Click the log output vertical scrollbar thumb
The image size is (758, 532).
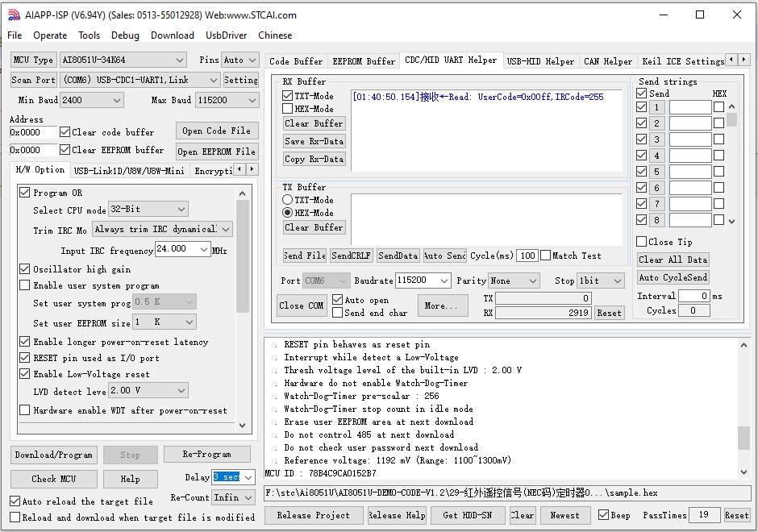pyautogui.click(x=743, y=438)
